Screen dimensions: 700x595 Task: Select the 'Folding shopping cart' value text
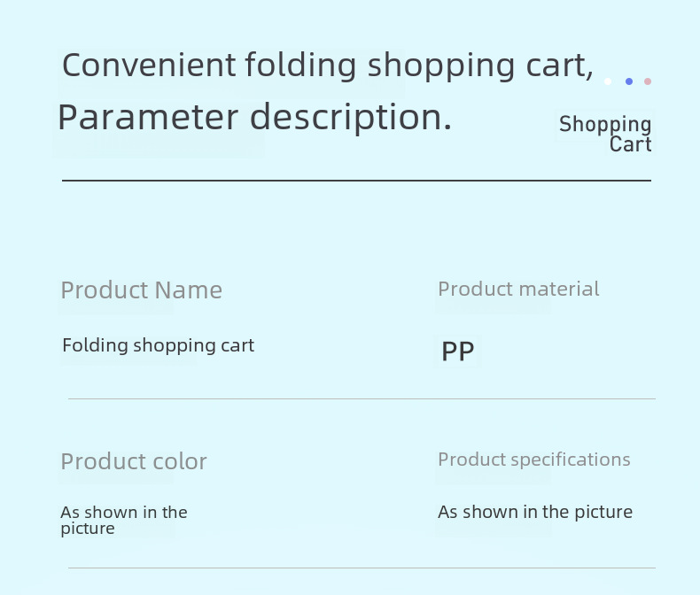pos(159,345)
